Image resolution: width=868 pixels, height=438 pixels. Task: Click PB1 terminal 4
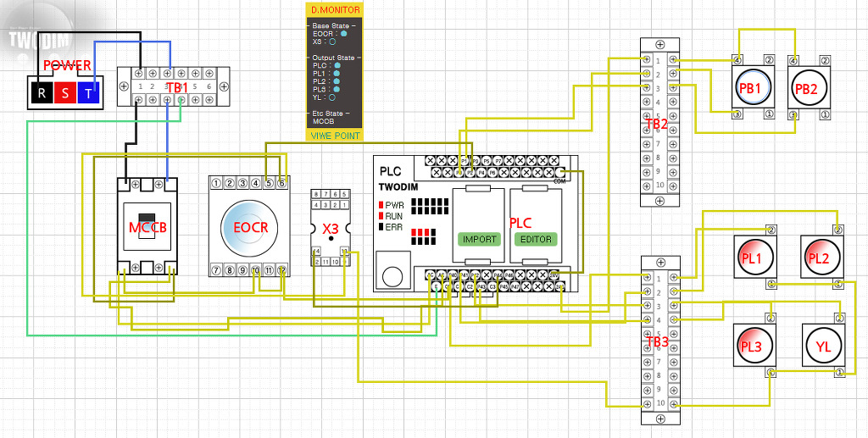(x=738, y=59)
